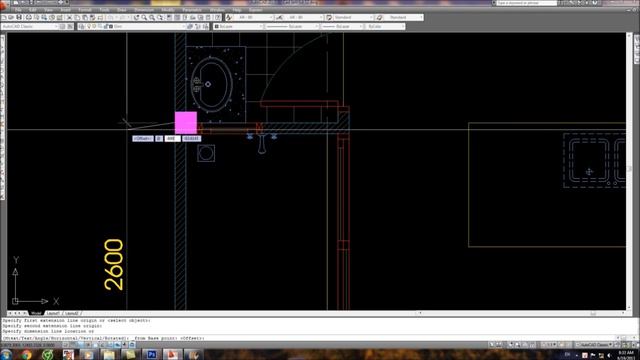Open the Draw menu
This screenshot has width=640, height=360.
point(122,10)
